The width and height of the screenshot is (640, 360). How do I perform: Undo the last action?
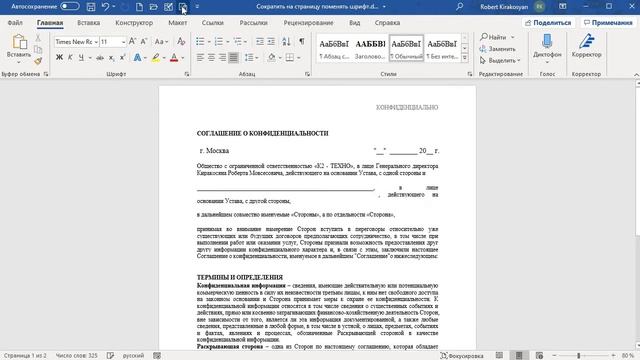pos(105,7)
